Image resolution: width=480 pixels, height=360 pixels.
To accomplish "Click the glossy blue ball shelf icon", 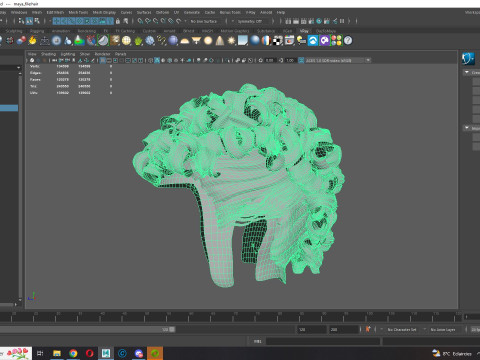I will (x=255, y=41).
